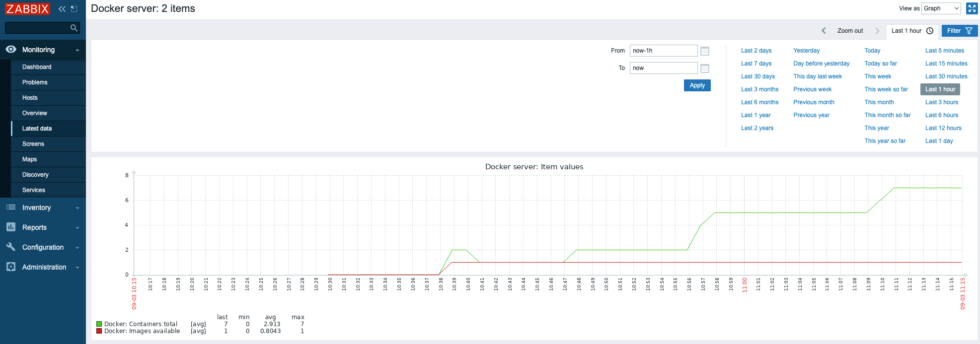The height and width of the screenshot is (344, 980).
Task: Click Docker: Containers total legend label
Action: pos(141,324)
